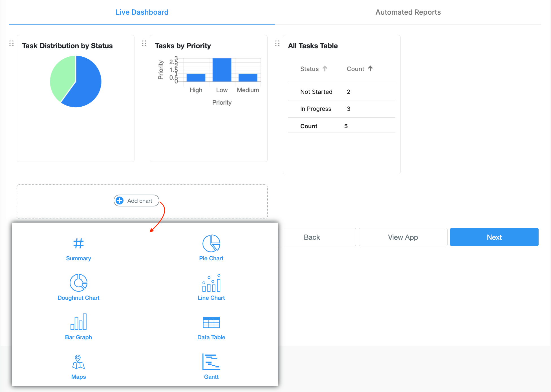Select the Line Chart option

point(211,287)
